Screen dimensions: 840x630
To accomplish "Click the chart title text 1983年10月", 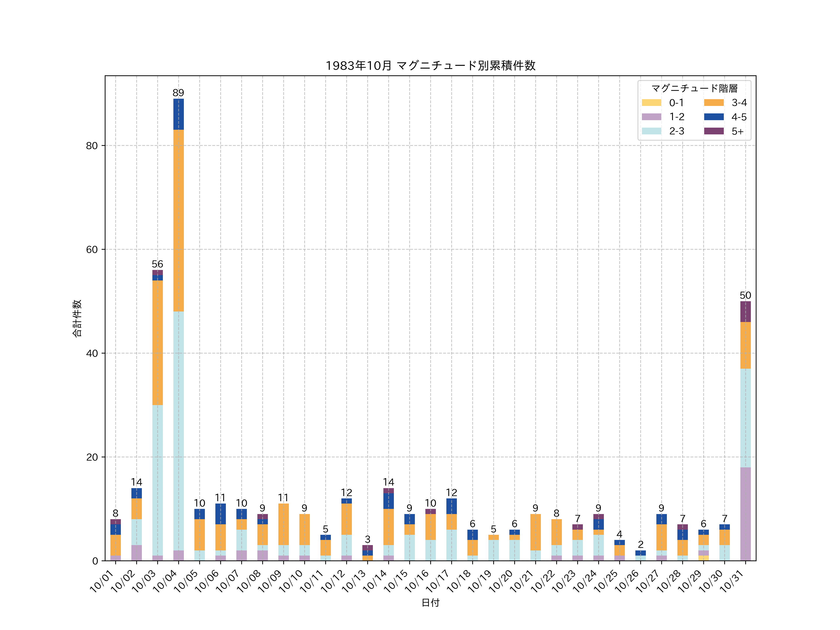I will (x=358, y=66).
